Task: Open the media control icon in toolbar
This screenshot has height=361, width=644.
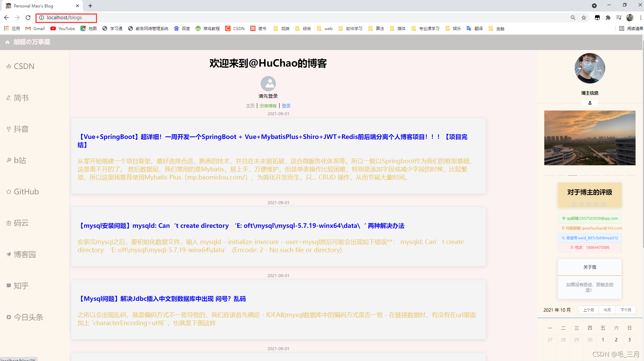Action: (619, 18)
